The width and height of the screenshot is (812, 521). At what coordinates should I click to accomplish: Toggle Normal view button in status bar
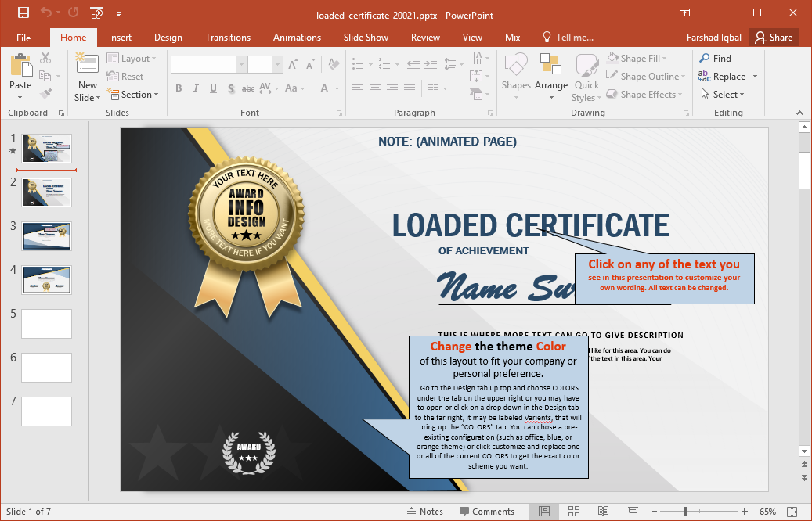tap(544, 512)
